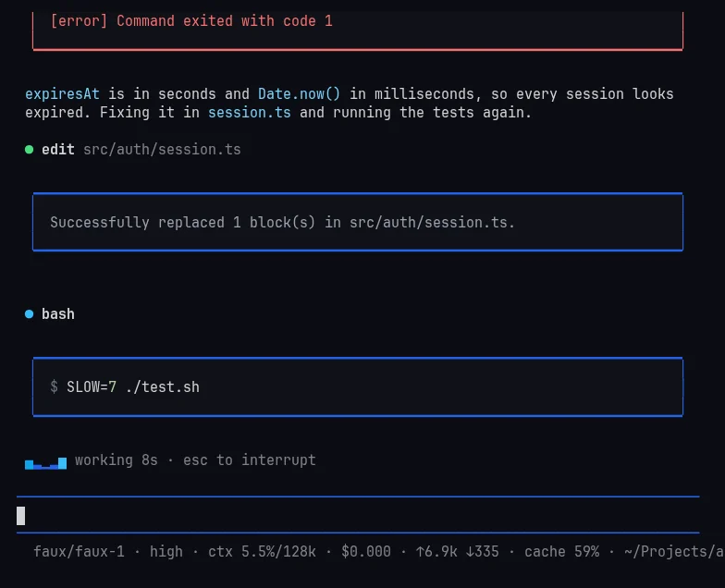Viewport: 725px width, 588px height.
Task: Click the "~/Projects" path in the status bar
Action: [x=675, y=552]
